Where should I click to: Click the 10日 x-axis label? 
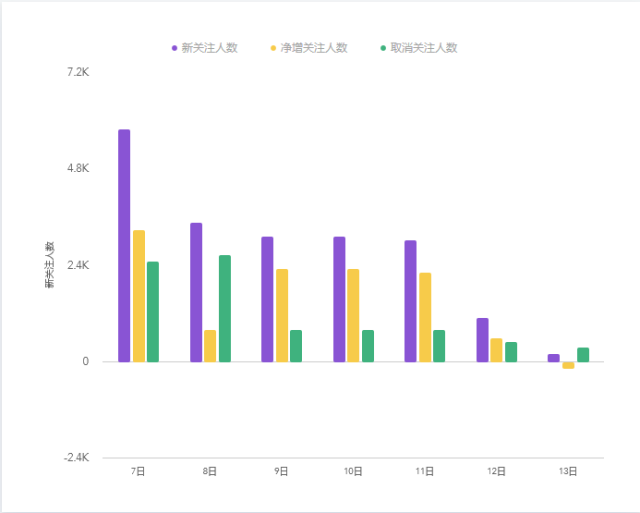pyautogui.click(x=353, y=471)
